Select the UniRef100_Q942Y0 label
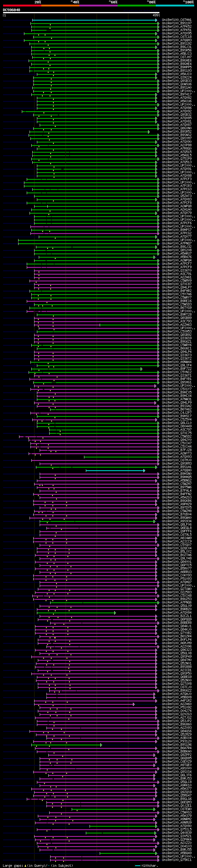 tap(176, 440)
